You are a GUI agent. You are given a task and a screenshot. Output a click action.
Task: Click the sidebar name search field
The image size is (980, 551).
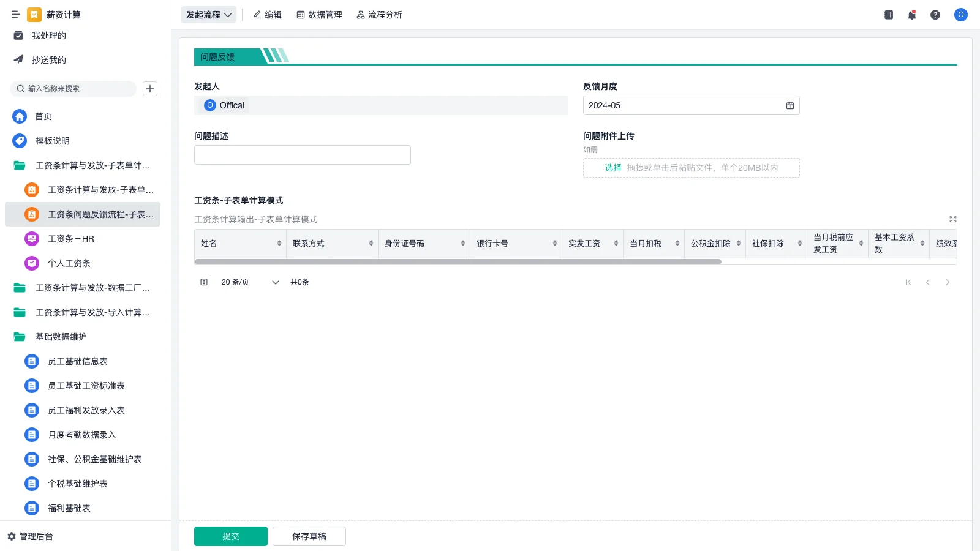[x=73, y=89]
